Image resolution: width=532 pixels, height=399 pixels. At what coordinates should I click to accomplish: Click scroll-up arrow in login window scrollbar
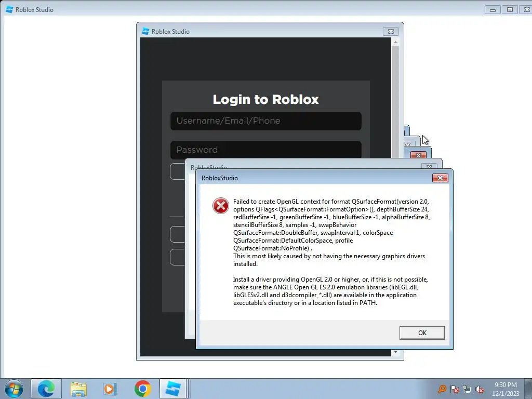(x=395, y=42)
